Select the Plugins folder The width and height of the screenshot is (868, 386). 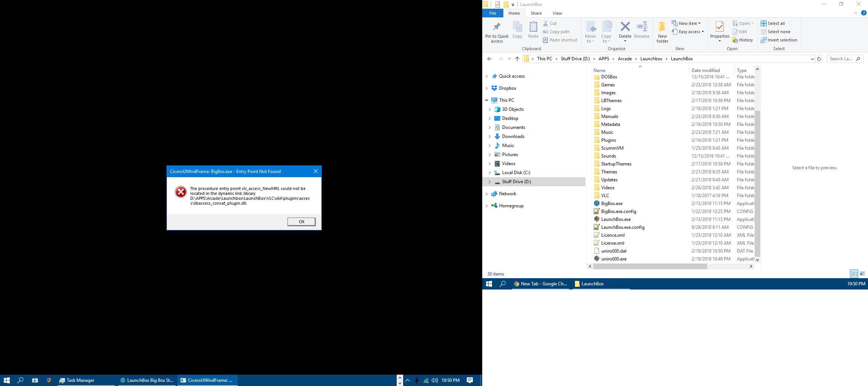coord(608,140)
